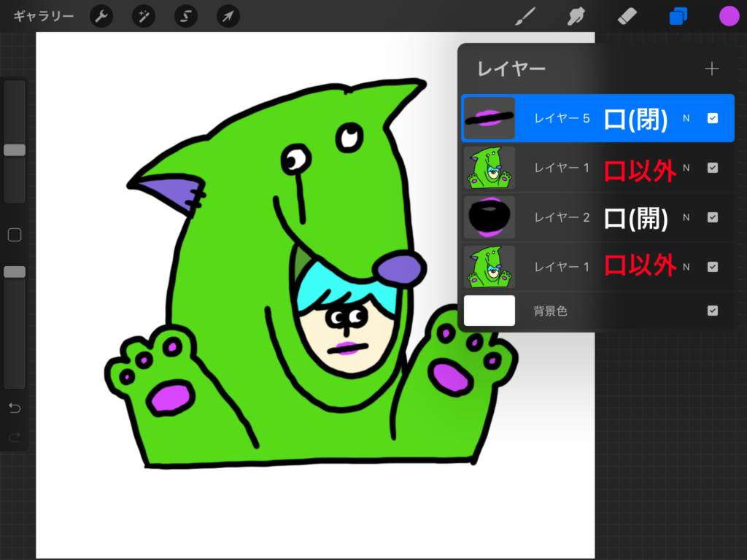
Task: Select the 背景色 background color row
Action: (x=598, y=311)
